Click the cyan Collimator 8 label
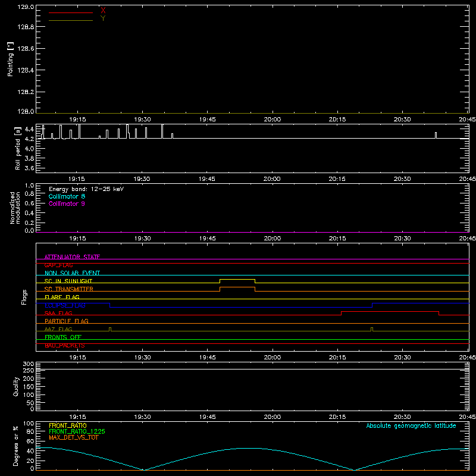Screen dimensions: 476x476 (x=67, y=196)
